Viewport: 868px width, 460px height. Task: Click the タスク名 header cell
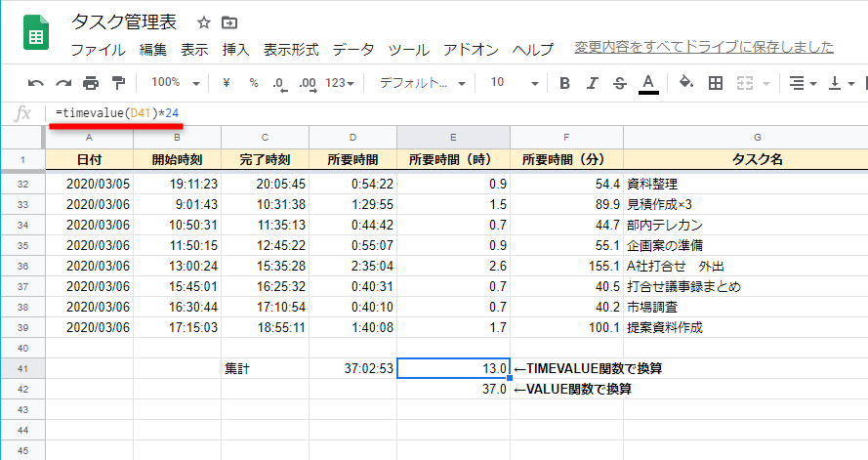pyautogui.click(x=746, y=160)
